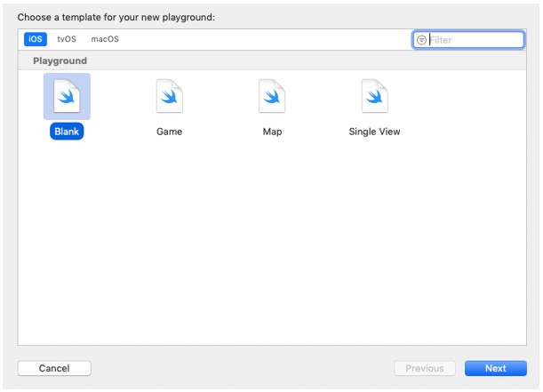Viewport: 543px width, 392px height.
Task: Open the filter options icon
Action: [421, 40]
